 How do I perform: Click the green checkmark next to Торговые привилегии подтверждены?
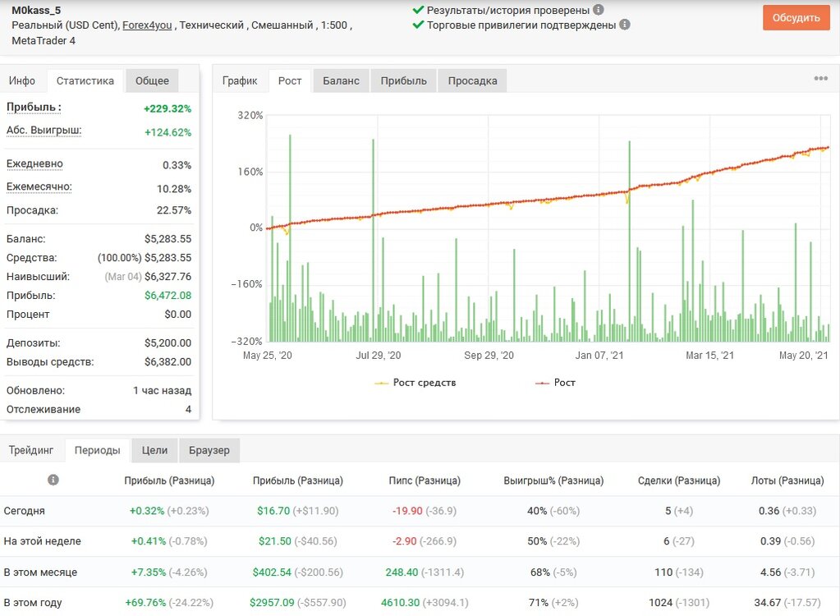tap(419, 25)
